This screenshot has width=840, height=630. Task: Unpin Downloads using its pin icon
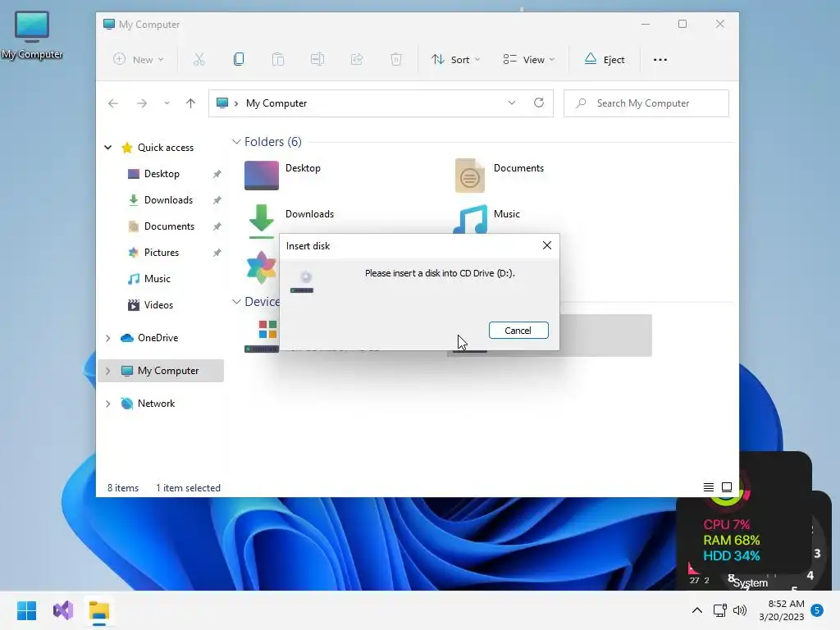pos(217,200)
